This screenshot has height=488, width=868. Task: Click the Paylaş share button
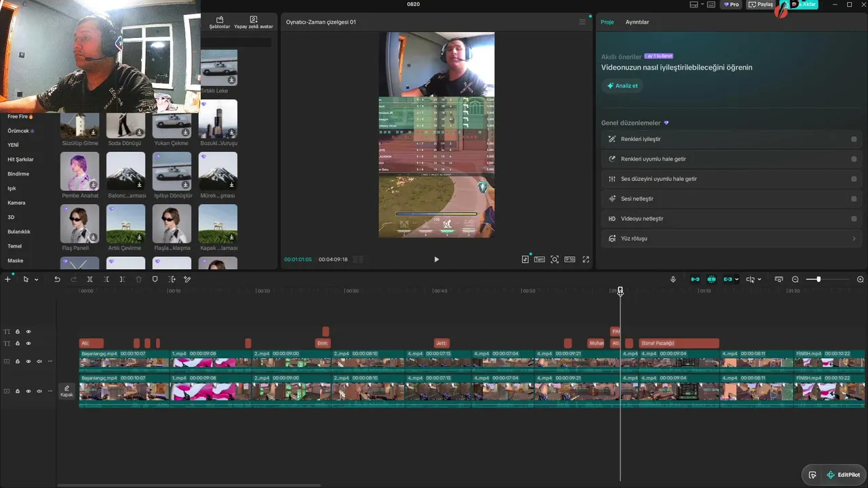(761, 5)
